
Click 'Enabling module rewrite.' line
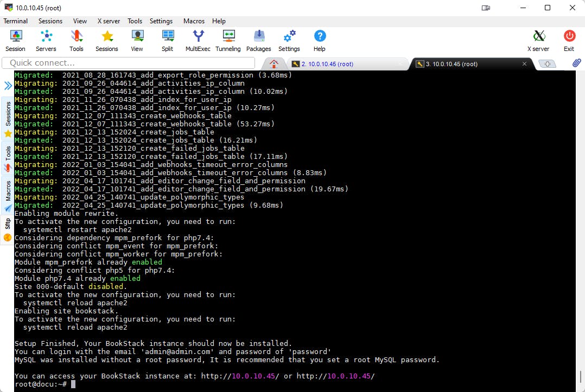tap(66, 214)
